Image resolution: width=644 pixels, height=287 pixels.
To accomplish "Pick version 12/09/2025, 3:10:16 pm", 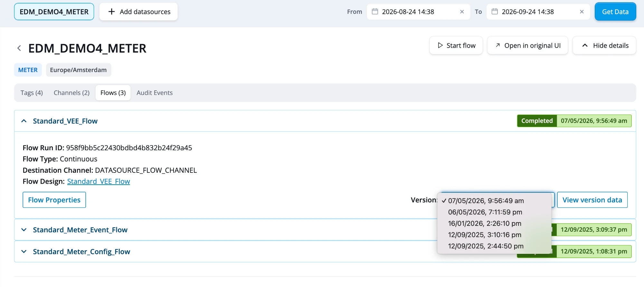I will pyautogui.click(x=494, y=235).
